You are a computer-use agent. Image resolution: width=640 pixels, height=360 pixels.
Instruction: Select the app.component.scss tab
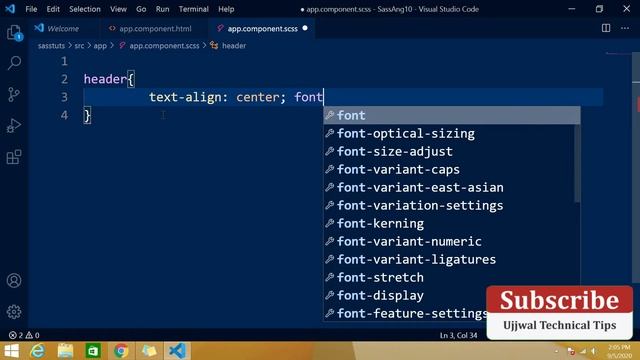[x=261, y=28]
